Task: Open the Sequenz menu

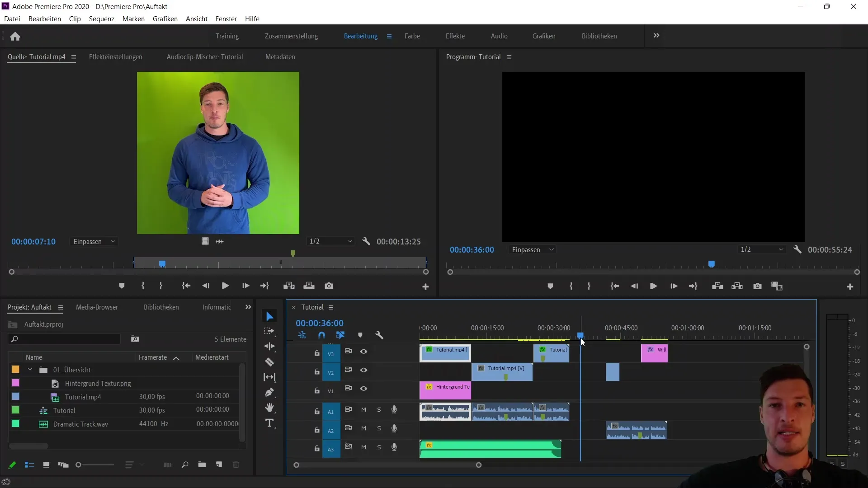Action: [x=101, y=19]
